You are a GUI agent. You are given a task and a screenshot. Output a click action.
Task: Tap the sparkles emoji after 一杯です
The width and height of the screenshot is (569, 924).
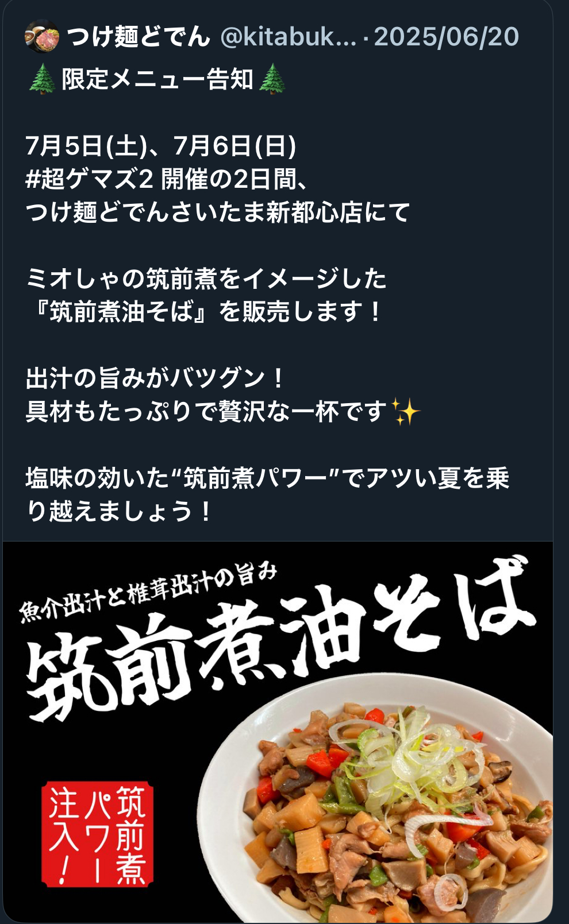406,411
